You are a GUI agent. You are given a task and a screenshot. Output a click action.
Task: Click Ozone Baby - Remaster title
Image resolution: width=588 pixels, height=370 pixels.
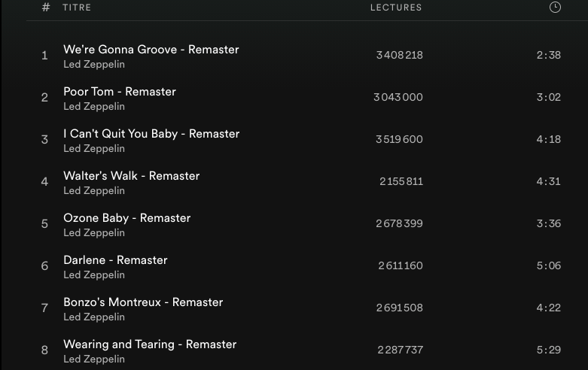tap(126, 218)
